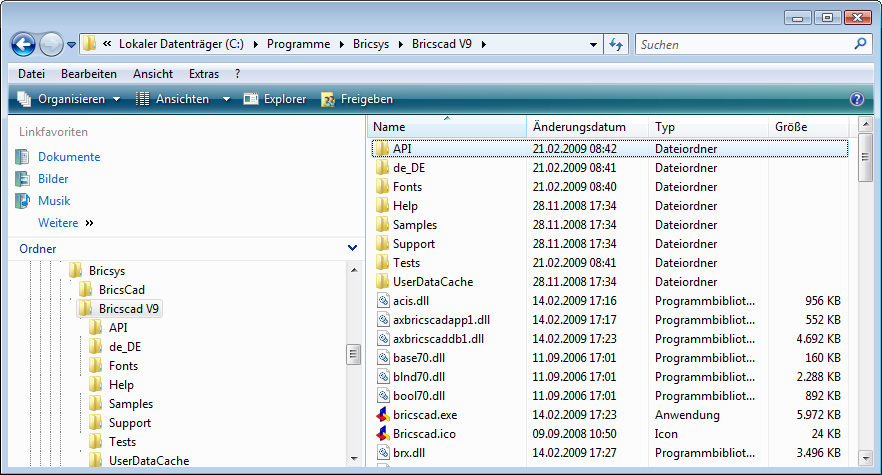Click the Explorer toolbar button
This screenshot has width=882, height=475.
point(274,99)
